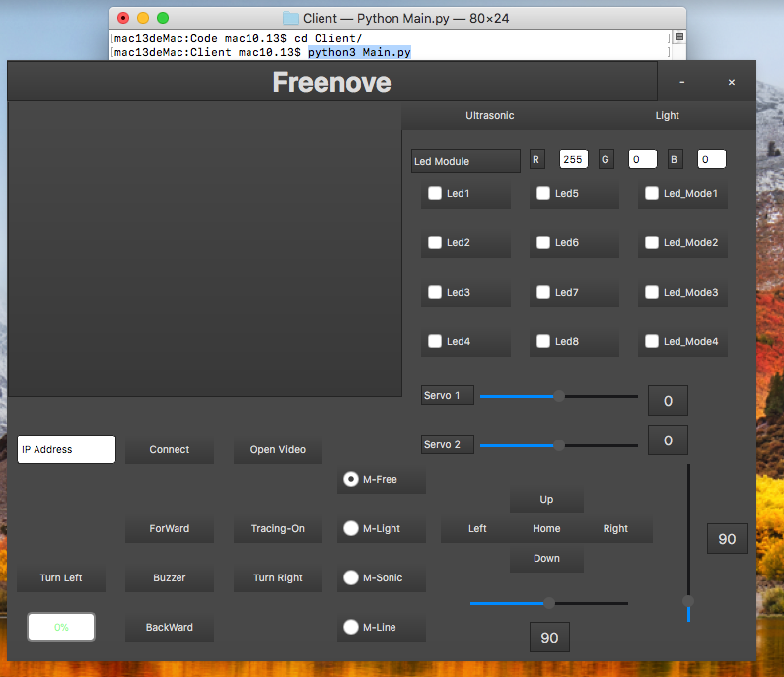The width and height of the screenshot is (784, 677).
Task: Click the Terminal window's red close button
Action: pos(123,18)
